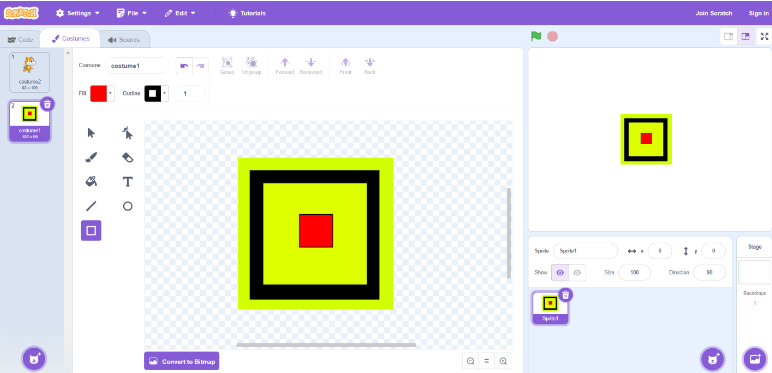Viewport: 772px width, 373px height.
Task: Click Join Scratch link
Action: pyautogui.click(x=714, y=13)
